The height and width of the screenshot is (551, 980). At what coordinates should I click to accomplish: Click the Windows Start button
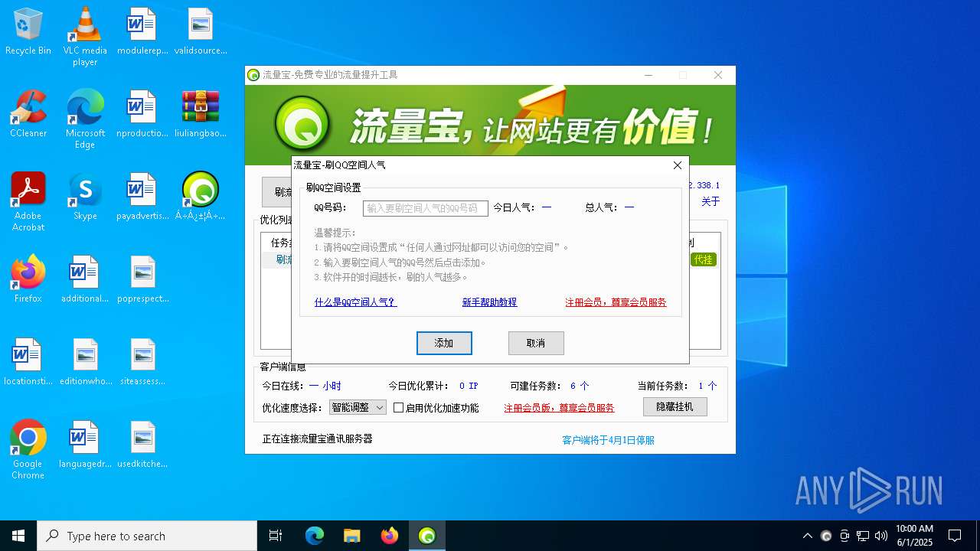(18, 536)
